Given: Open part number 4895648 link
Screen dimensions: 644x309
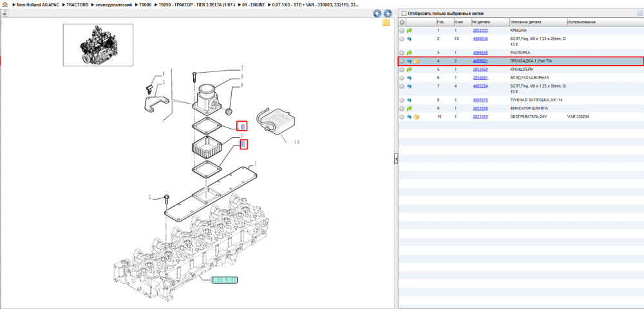Looking at the screenshot, I should tap(480, 53).
